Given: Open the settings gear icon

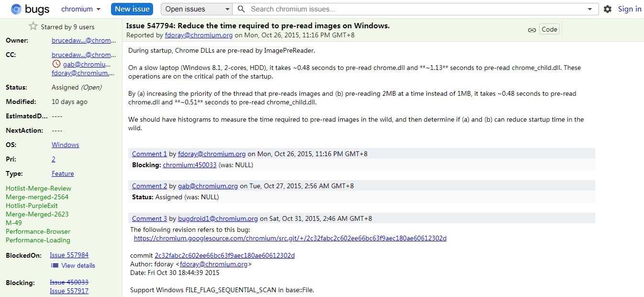Looking at the screenshot, I should coord(607,9).
